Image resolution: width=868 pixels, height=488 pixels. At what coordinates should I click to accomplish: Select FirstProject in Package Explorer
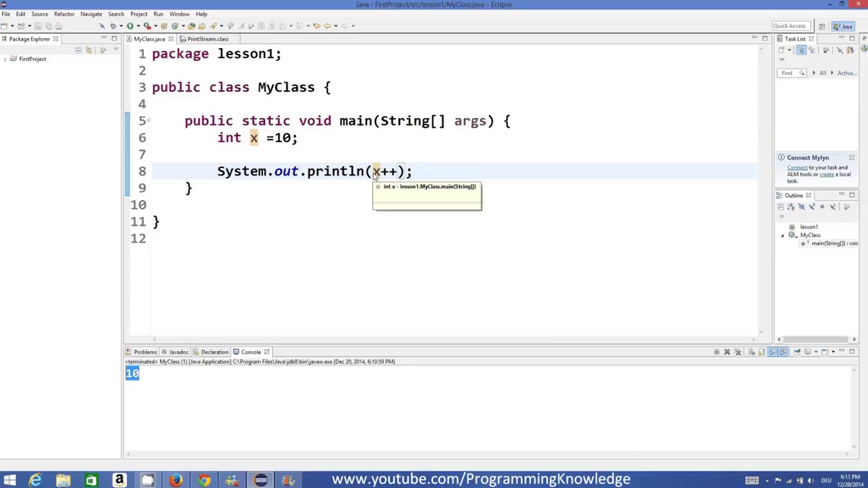(33, 59)
